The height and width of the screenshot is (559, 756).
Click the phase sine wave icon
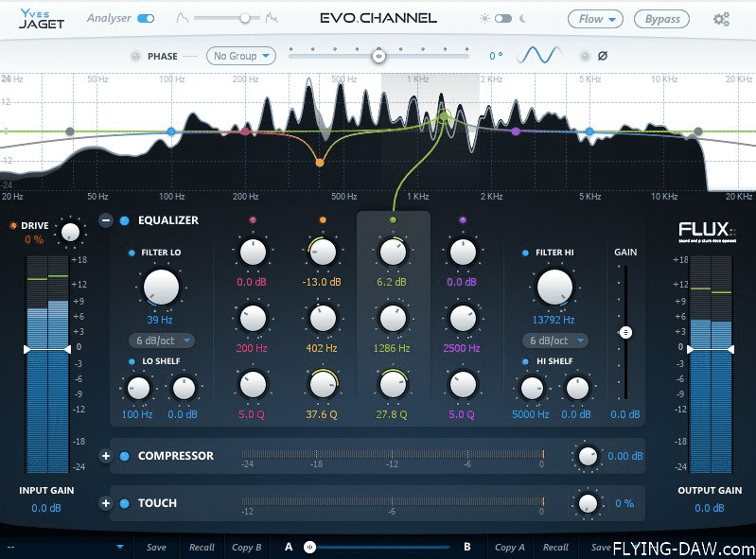pos(538,56)
